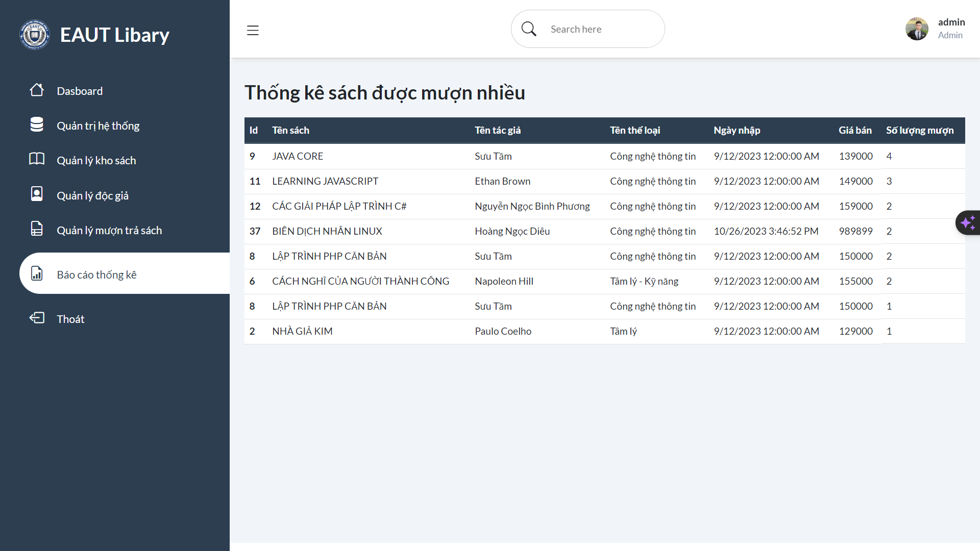Toggle the sidebar with the hamburger menu
The width and height of the screenshot is (980, 551).
click(253, 30)
